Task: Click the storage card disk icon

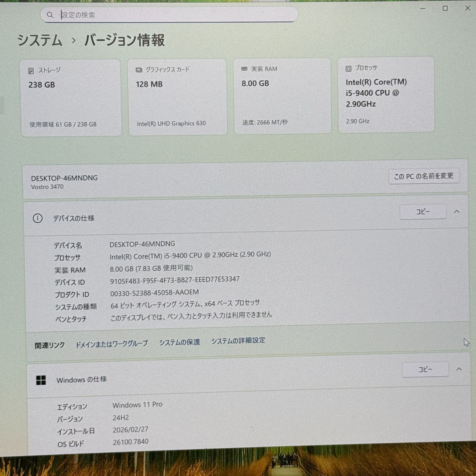Action: 31,71
